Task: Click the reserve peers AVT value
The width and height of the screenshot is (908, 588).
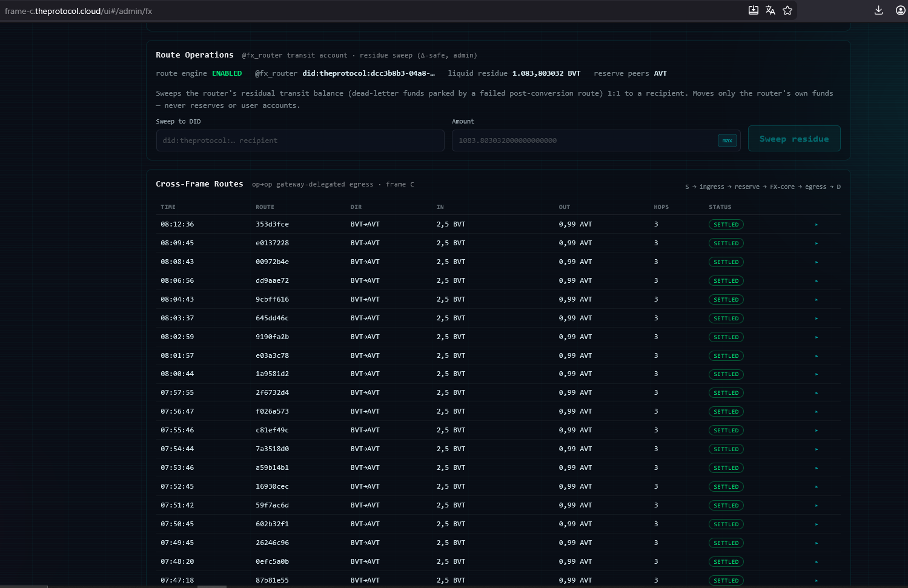Action: (x=660, y=74)
